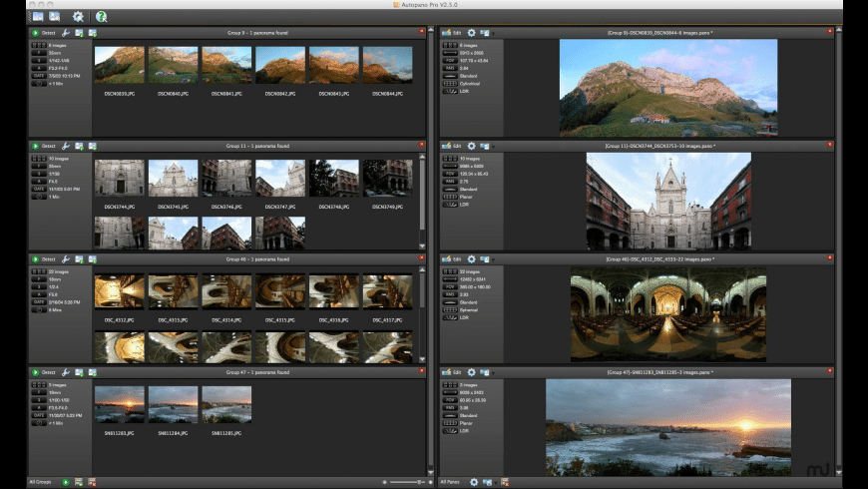Screen dimensions: 868x489
Task: Click the Group 9 mountain panorama preview
Action: [668, 88]
